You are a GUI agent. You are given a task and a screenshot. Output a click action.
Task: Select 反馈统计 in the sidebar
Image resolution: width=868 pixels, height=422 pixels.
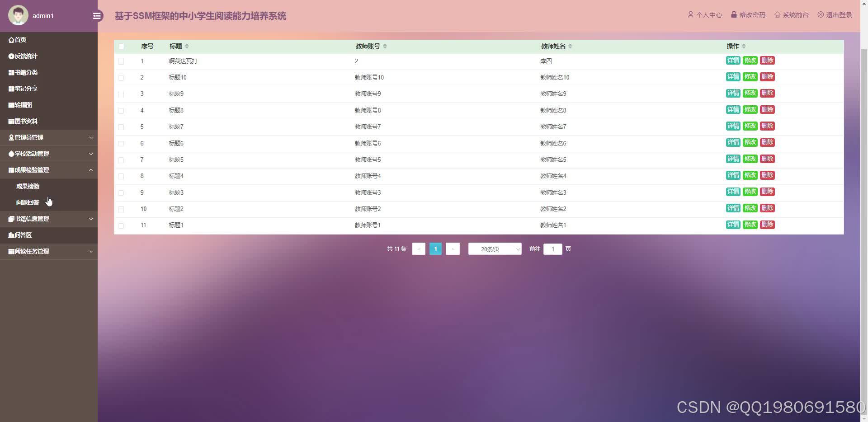(x=24, y=56)
